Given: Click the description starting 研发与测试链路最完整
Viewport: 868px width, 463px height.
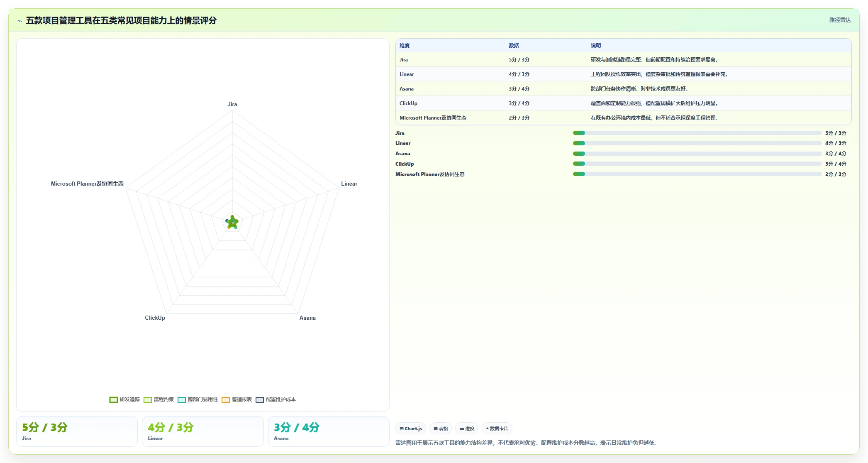Looking at the screenshot, I should coord(654,60).
